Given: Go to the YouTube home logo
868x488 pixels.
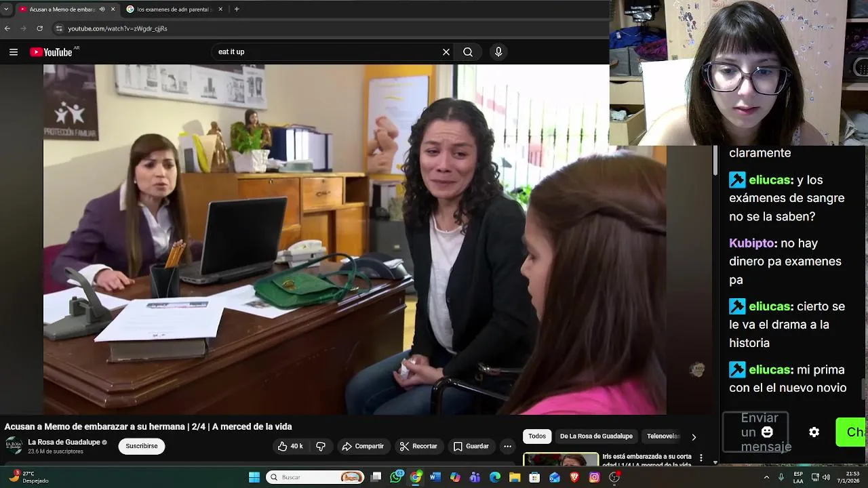Looking at the screenshot, I should [51, 52].
